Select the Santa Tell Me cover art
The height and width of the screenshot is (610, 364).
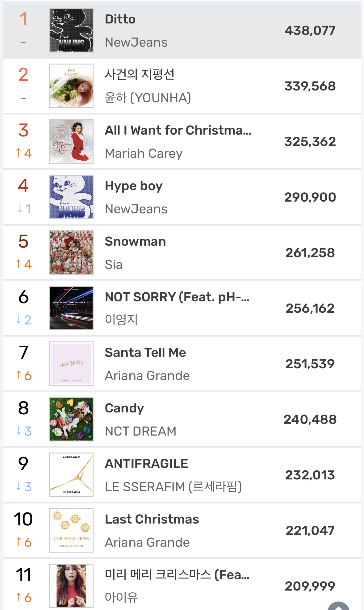coord(71,364)
